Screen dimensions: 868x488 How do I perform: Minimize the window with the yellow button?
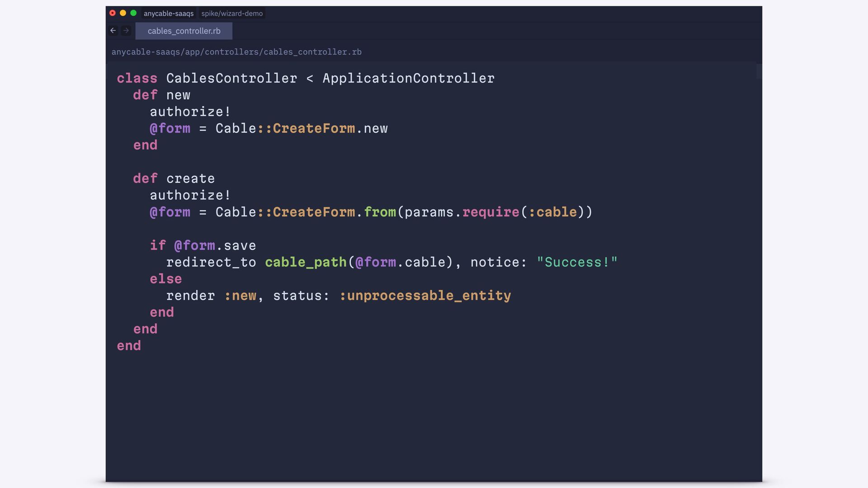click(x=123, y=13)
